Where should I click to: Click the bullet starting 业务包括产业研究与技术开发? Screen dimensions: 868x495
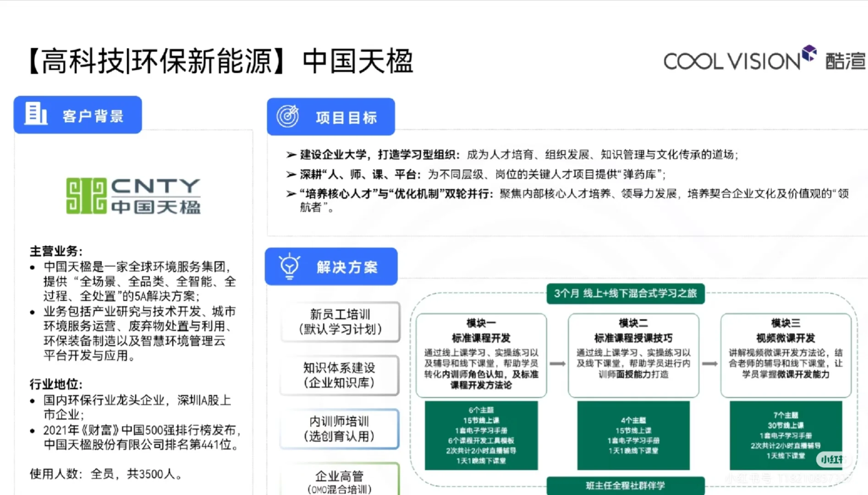click(133, 333)
